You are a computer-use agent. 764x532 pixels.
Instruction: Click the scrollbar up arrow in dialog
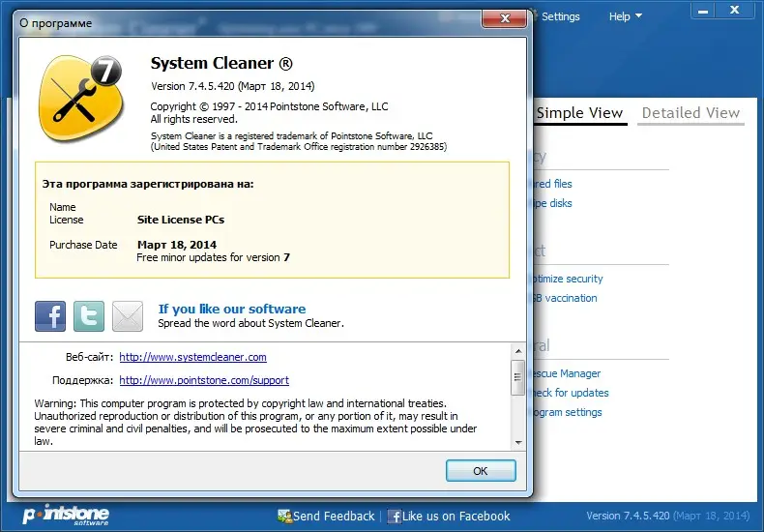[x=518, y=351]
